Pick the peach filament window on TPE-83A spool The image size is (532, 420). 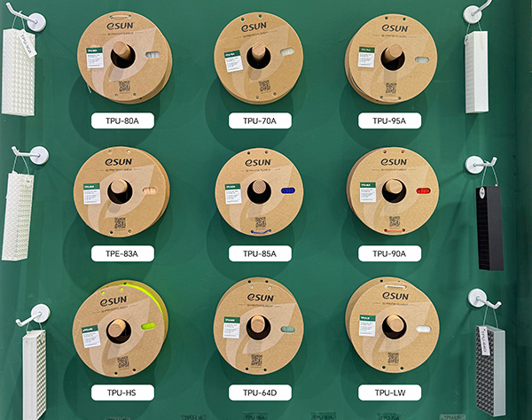(150, 191)
